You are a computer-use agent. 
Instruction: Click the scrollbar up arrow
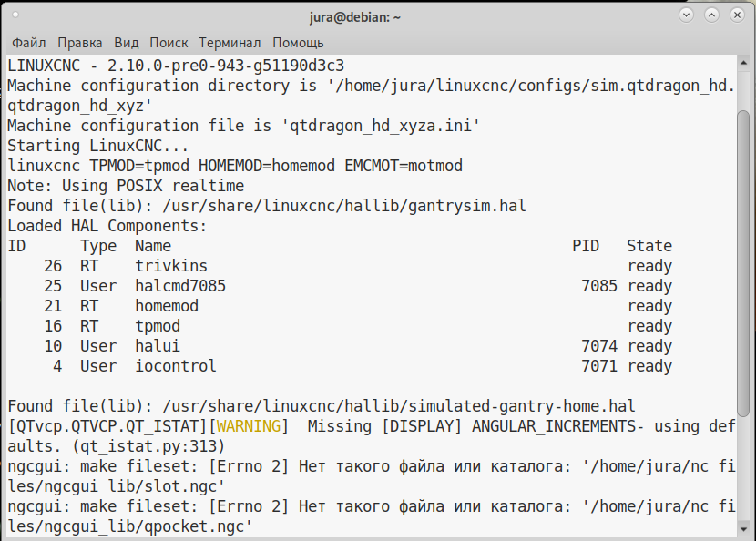[x=743, y=63]
